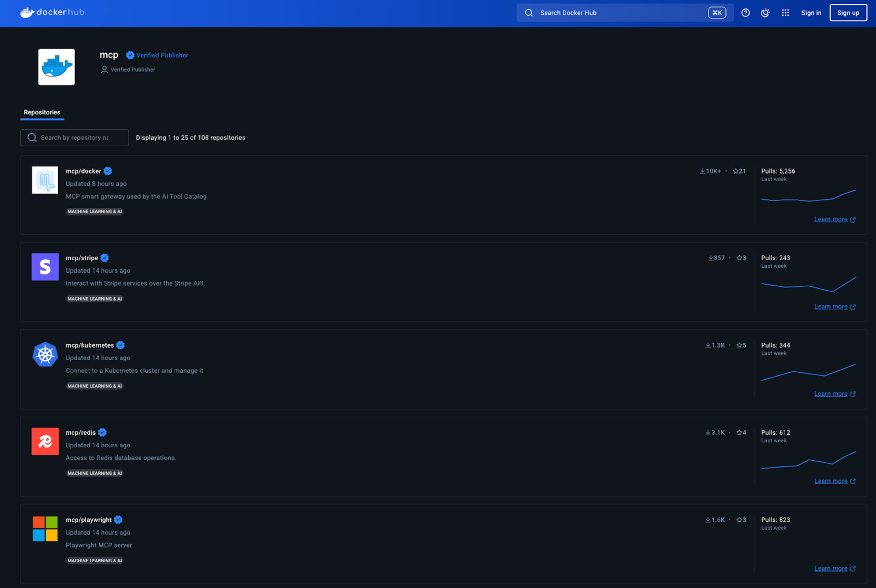This screenshot has width=876, height=588.
Task: Open the Redis logo icon
Action: click(45, 442)
